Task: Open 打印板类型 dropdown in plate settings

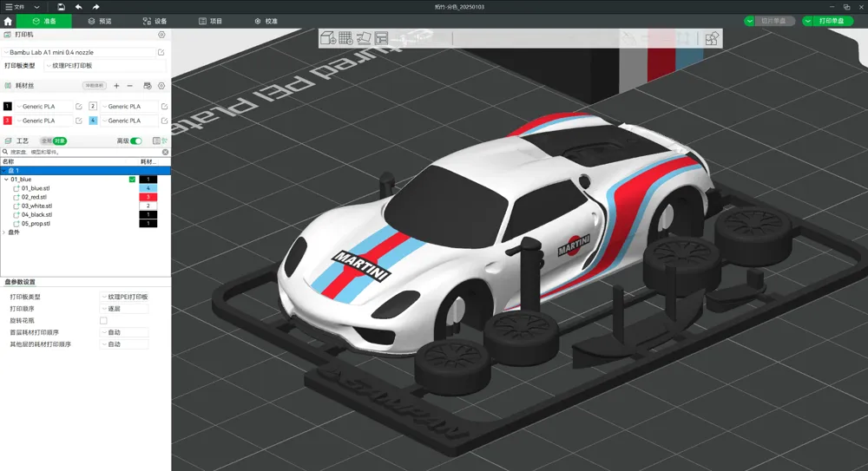Action: tap(124, 297)
